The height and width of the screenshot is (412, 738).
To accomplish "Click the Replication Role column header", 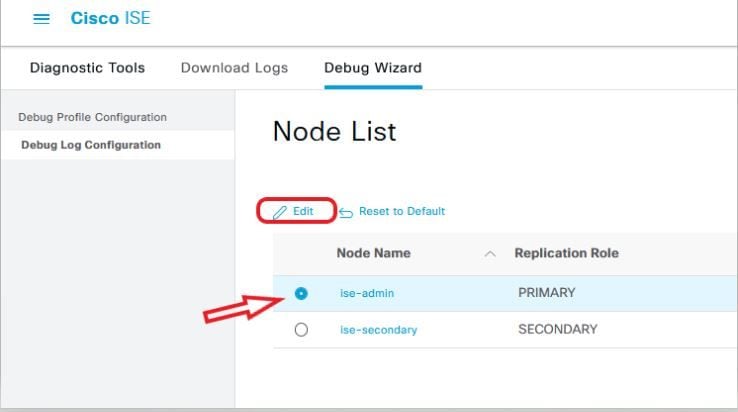I will [x=566, y=253].
